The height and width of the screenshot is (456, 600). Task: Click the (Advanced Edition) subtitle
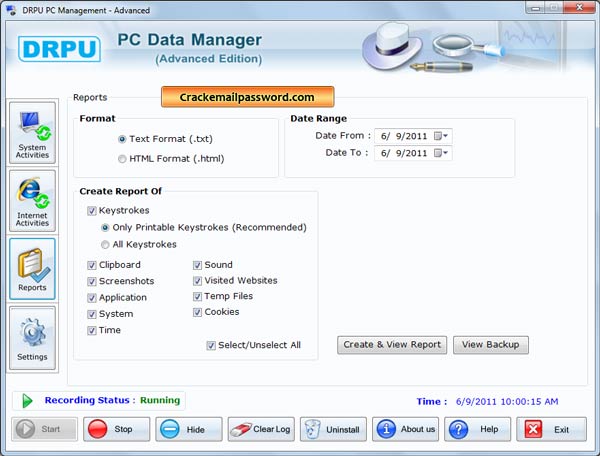(209, 59)
